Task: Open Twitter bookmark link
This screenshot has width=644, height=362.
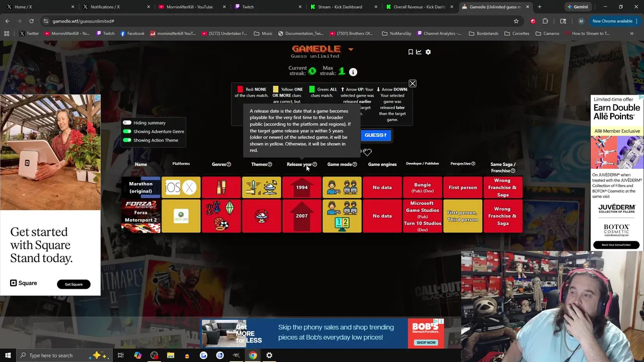Action: (x=29, y=34)
